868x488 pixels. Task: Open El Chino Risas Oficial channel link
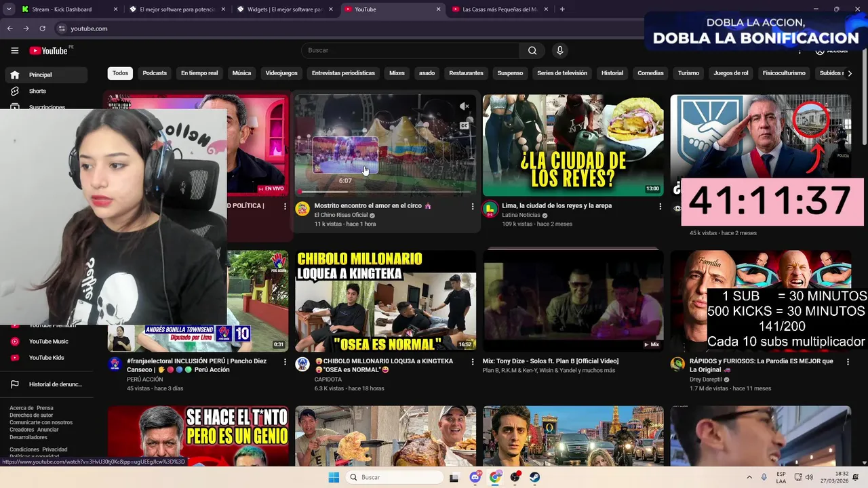coord(341,215)
